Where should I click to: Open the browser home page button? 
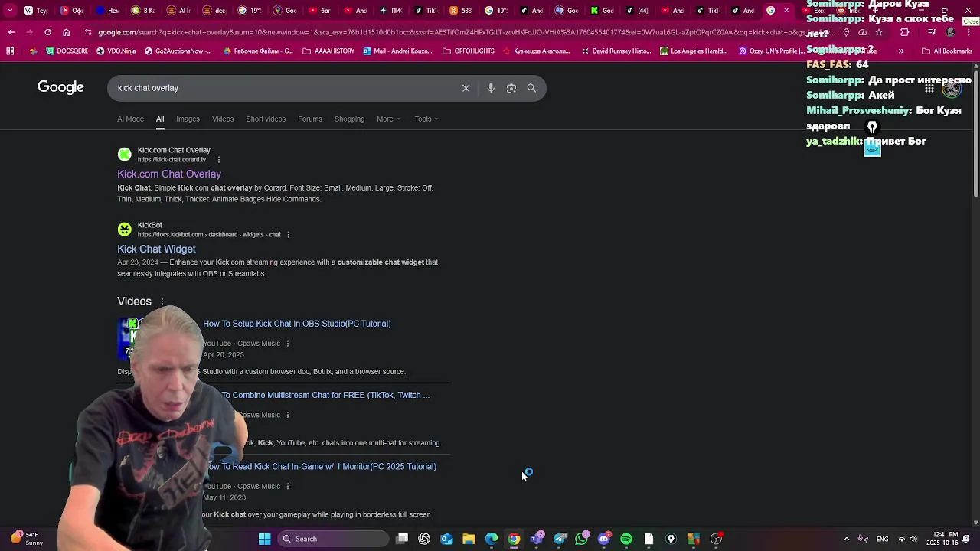click(x=66, y=32)
